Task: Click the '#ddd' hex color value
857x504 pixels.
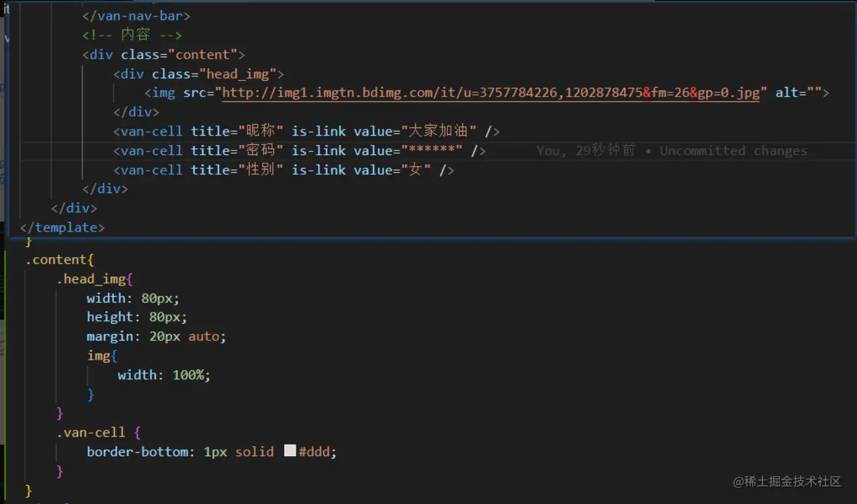Action: [314, 452]
